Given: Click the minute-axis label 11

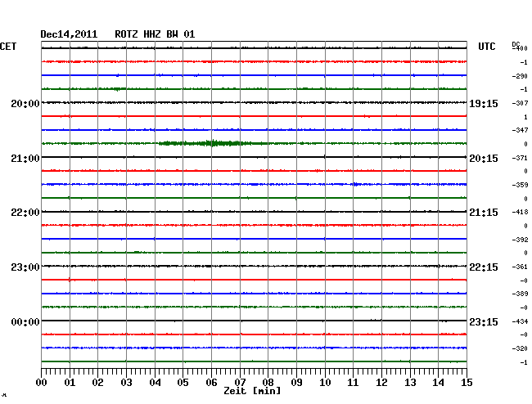Looking at the screenshot, I should pyautogui.click(x=353, y=383).
